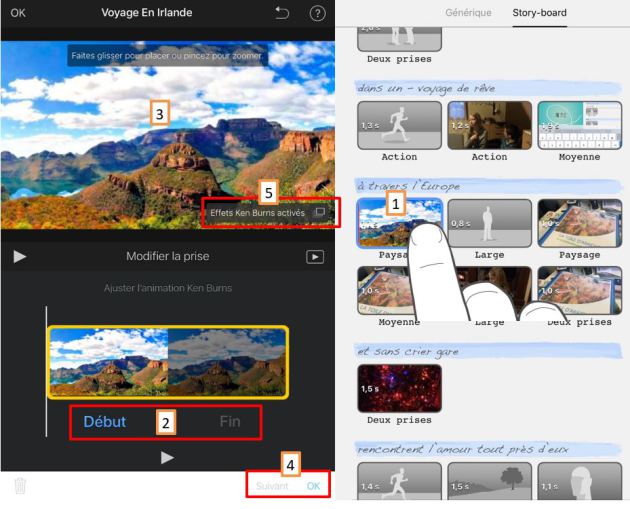The height and width of the screenshot is (509, 630).
Task: Toggle the Effets Ken Burns activés control
Action: tap(268, 213)
